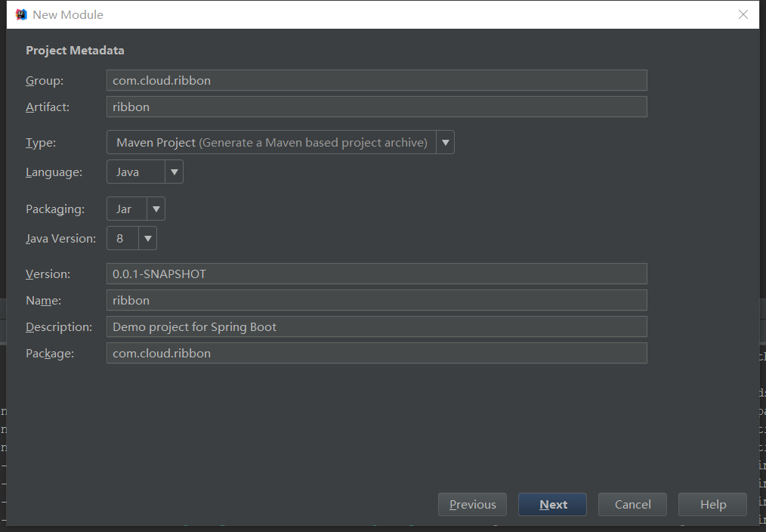Open the Packaging dropdown arrow
This screenshot has width=766, height=532.
(x=156, y=209)
